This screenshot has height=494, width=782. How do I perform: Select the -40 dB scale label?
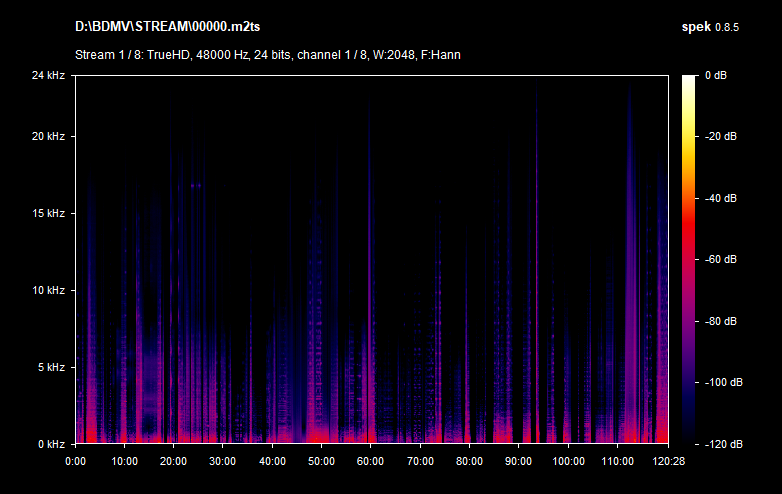pos(720,198)
